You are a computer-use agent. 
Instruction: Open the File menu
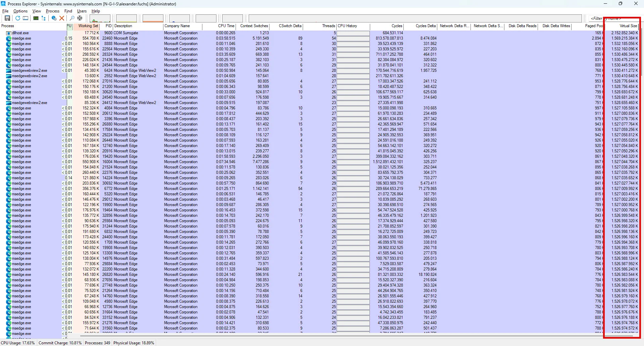click(5, 11)
